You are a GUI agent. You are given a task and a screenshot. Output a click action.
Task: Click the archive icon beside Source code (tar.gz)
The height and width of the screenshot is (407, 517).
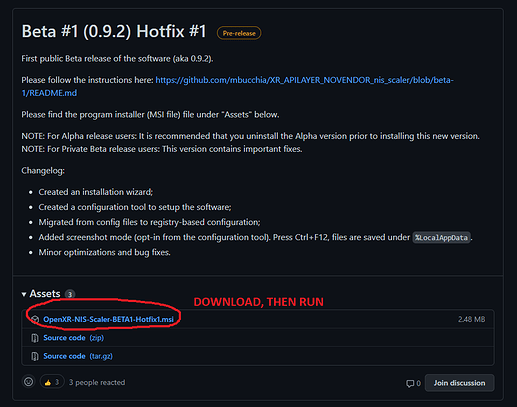pos(35,356)
